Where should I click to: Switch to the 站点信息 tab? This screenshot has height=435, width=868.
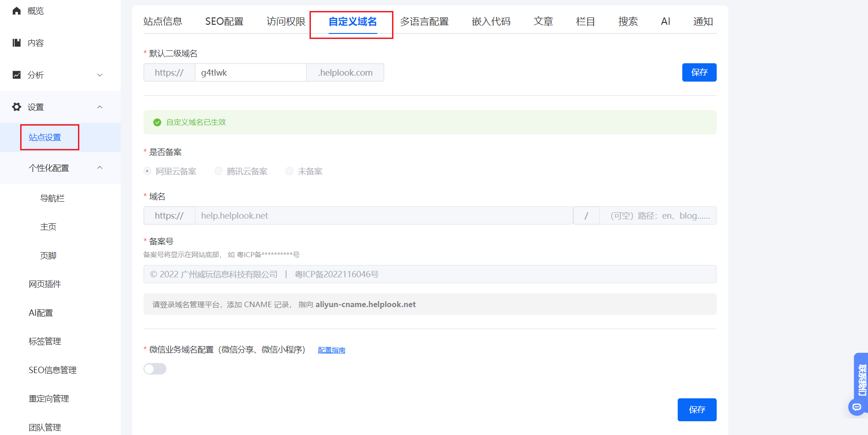coord(163,22)
